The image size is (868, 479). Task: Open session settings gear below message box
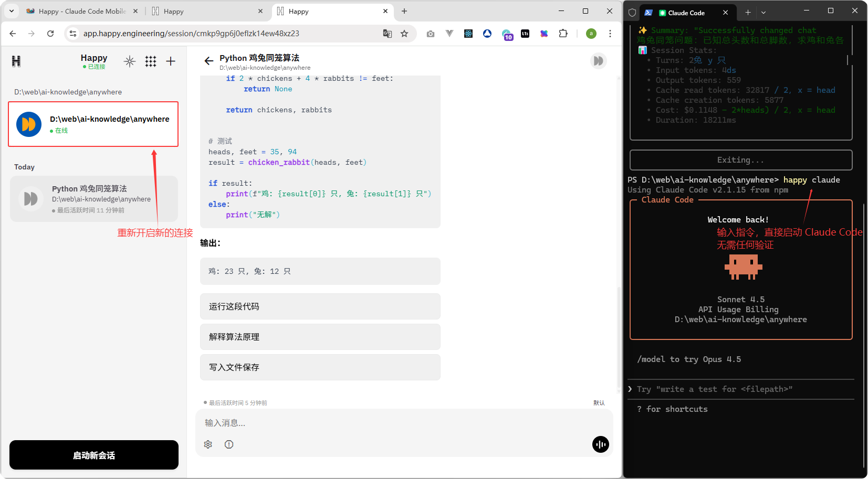208,444
